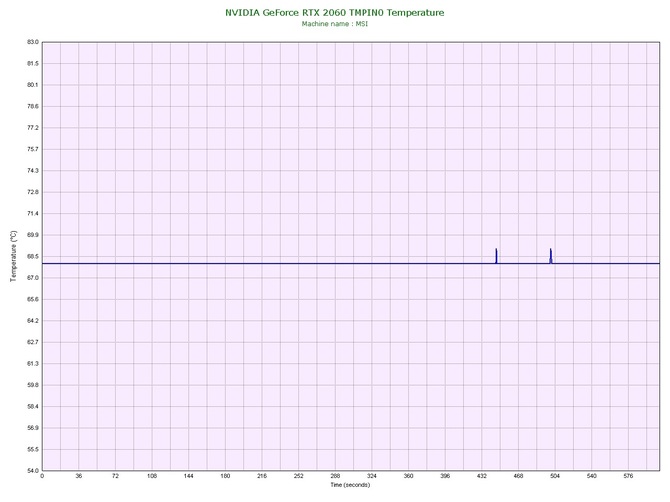Click the "80.1" y-axis value
The height and width of the screenshot is (502, 670).
tap(33, 85)
